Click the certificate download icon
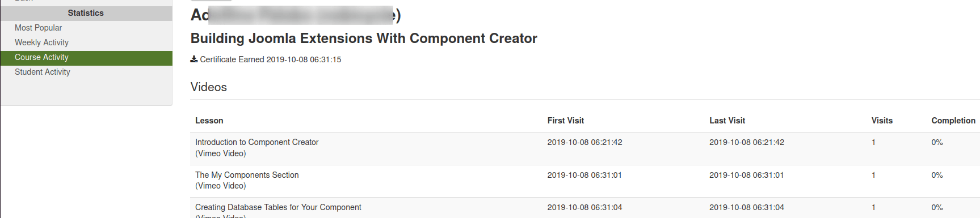Viewport: 980px width, 218px height. (194, 59)
